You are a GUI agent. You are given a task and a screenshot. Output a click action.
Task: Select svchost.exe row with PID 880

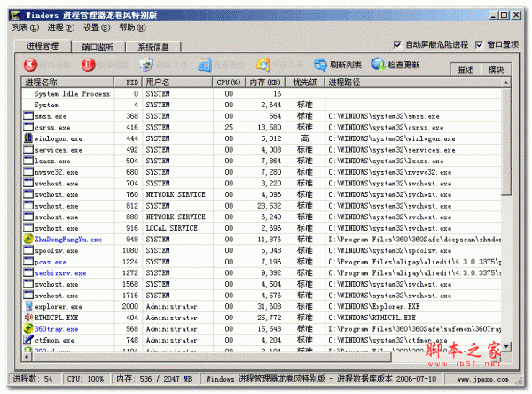[x=262, y=217]
